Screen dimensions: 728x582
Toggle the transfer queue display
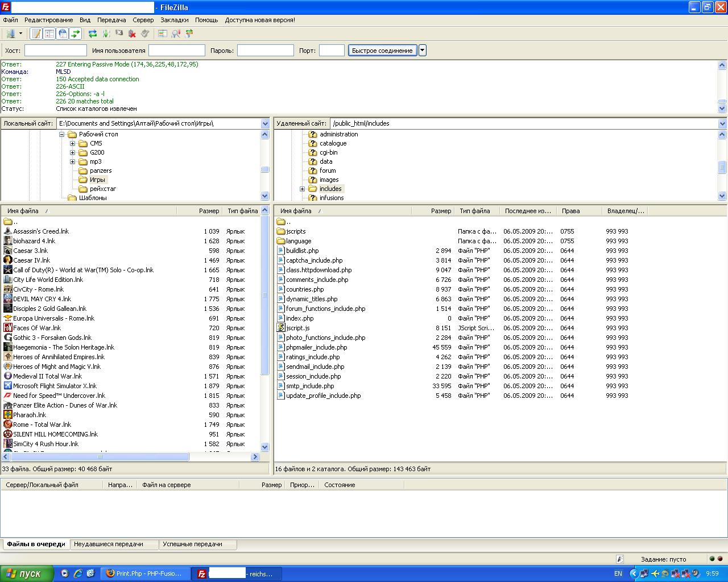76,34
